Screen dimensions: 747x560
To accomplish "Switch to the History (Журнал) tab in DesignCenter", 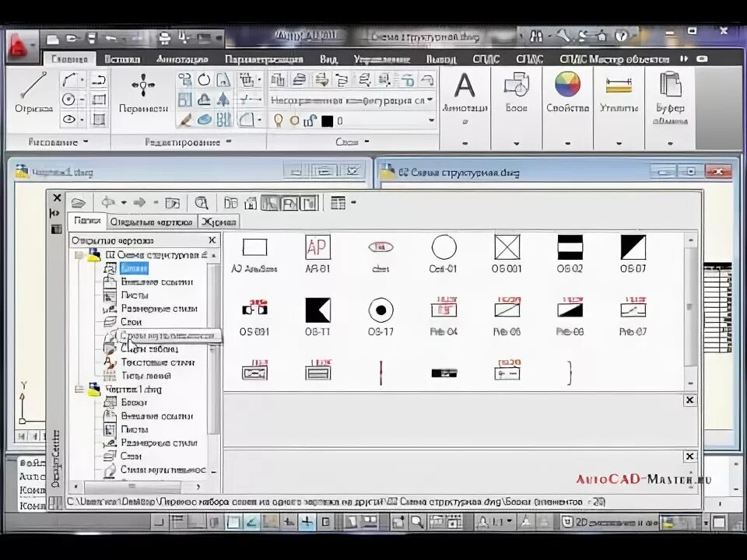I will tap(219, 222).
